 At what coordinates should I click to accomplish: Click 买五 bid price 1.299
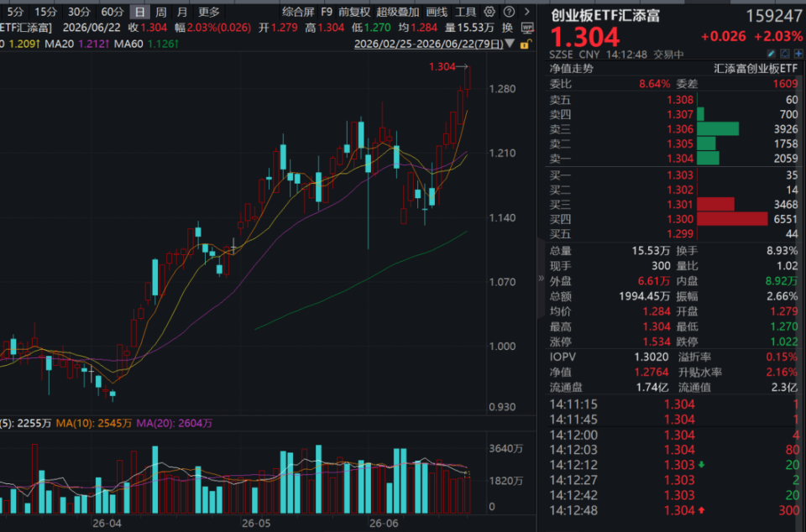(x=680, y=234)
